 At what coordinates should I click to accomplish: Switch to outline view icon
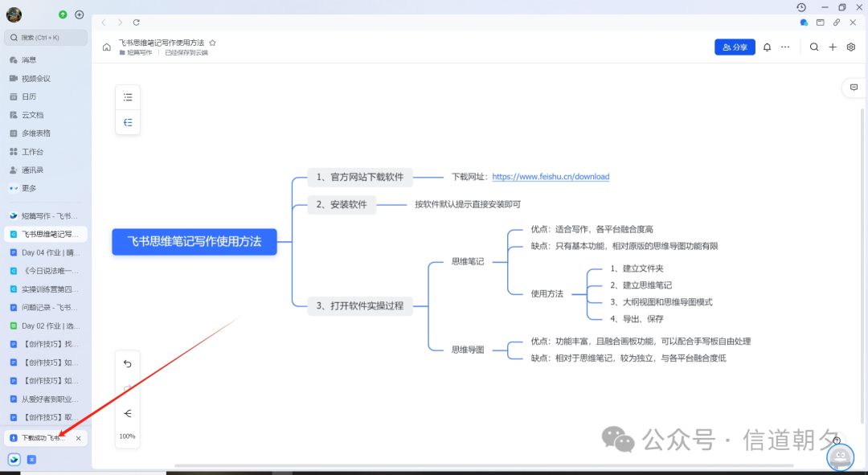click(128, 97)
